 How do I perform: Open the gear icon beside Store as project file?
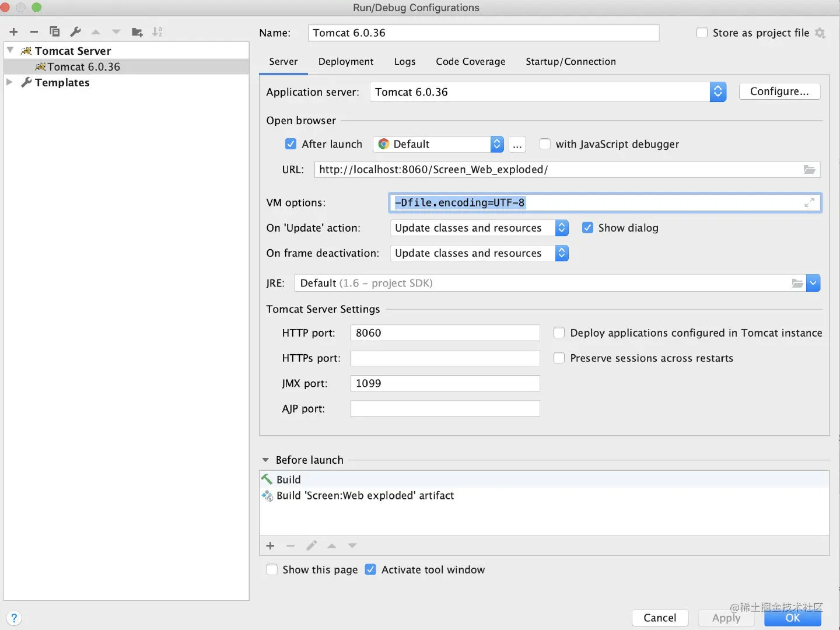coord(820,33)
